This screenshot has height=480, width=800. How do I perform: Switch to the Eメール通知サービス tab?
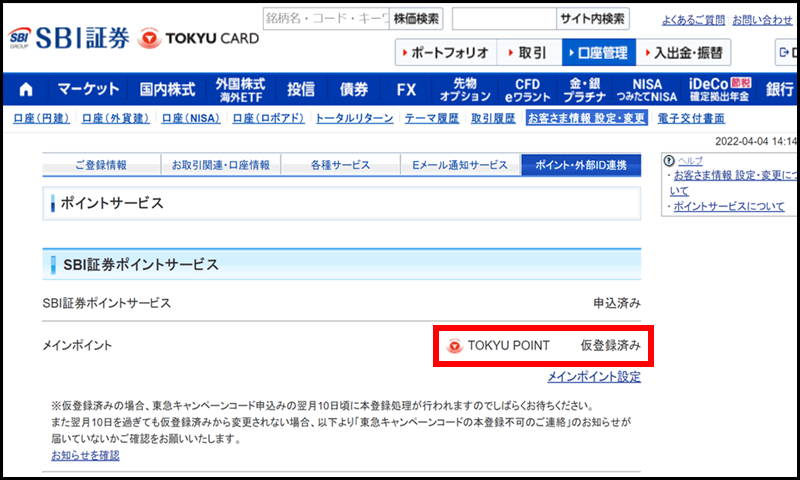[x=460, y=165]
